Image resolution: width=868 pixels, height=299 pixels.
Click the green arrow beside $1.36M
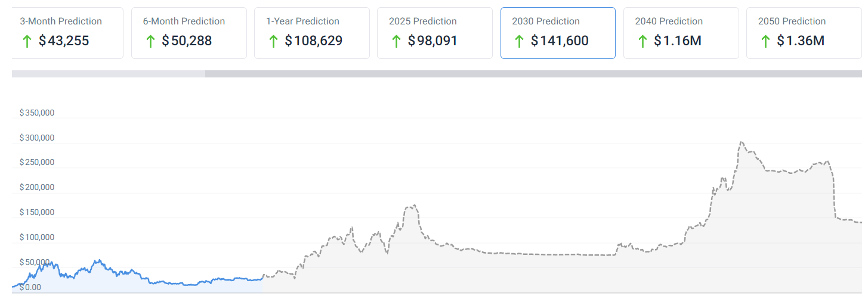click(x=765, y=41)
